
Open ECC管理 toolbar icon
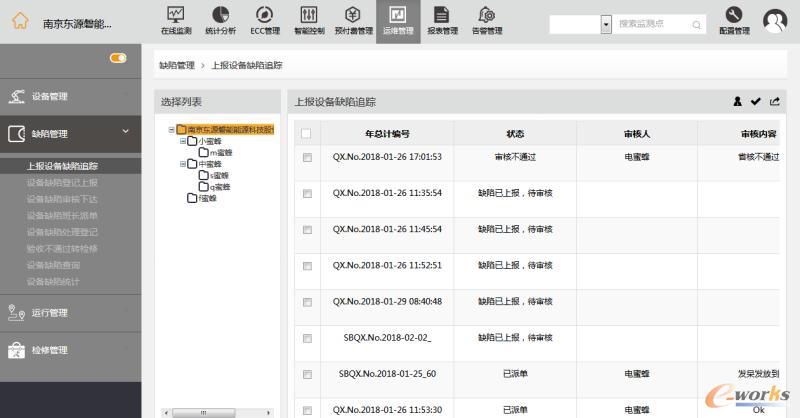(x=265, y=14)
